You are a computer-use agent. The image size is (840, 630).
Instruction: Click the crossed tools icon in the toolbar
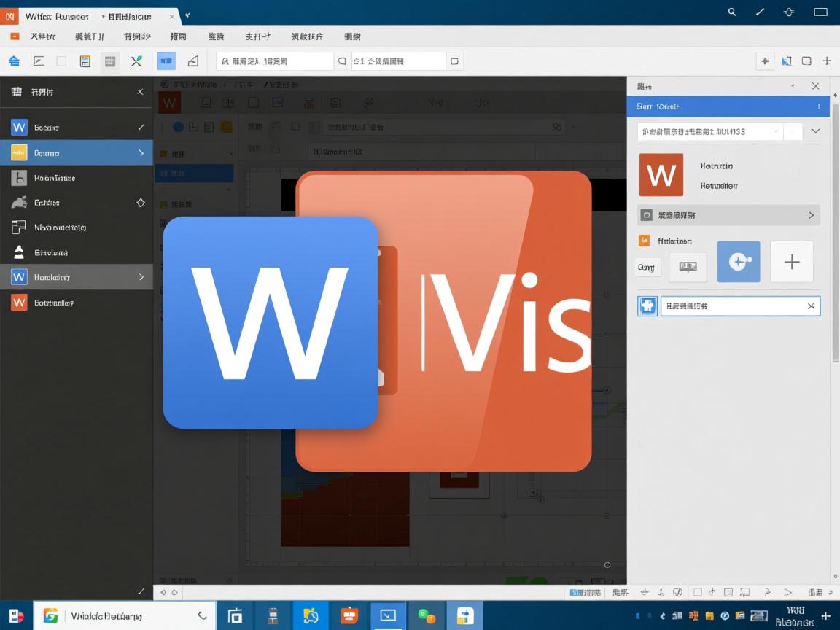pos(136,61)
